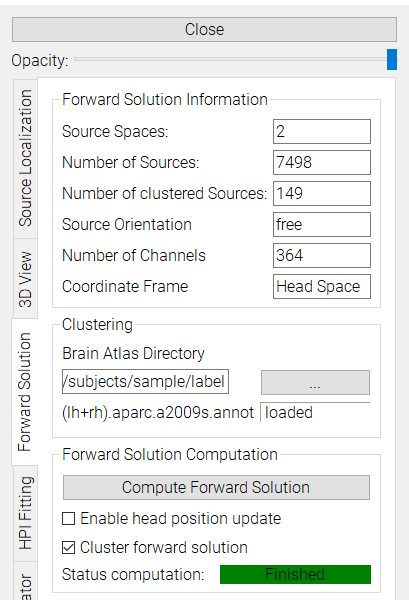Viewport: 409px width, 600px height.
Task: Browse for atlas directory with ellipsis button
Action: 315,382
